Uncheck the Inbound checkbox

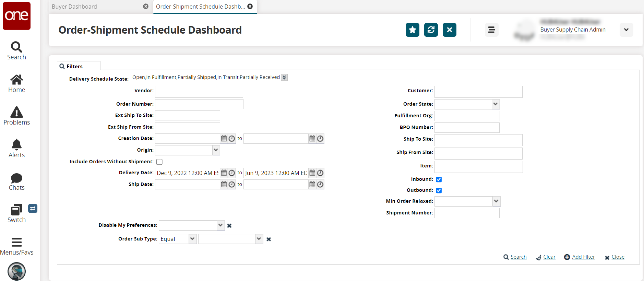click(439, 179)
